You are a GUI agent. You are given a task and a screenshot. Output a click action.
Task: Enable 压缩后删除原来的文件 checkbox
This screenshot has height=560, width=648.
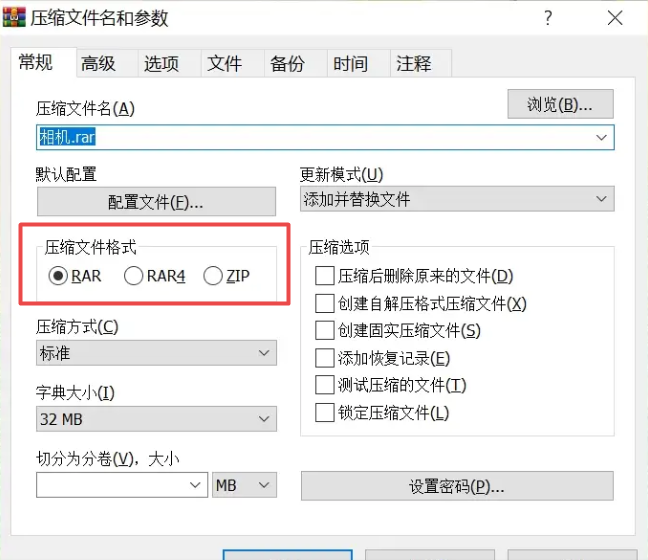pyautogui.click(x=324, y=276)
